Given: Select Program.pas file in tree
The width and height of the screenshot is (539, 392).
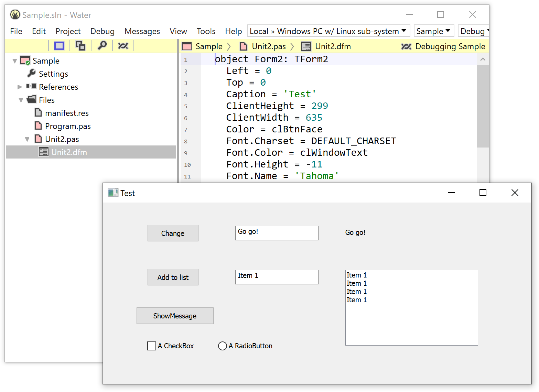Looking at the screenshot, I should [x=63, y=126].
